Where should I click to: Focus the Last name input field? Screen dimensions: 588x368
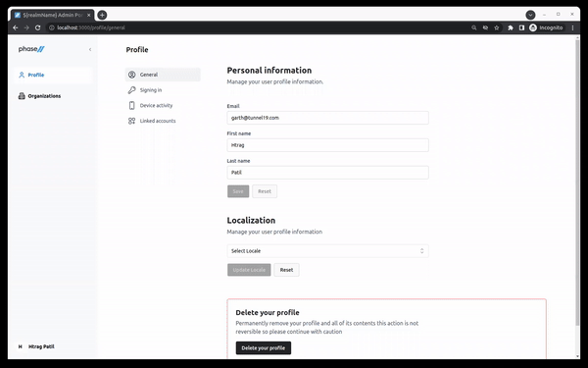327,173
